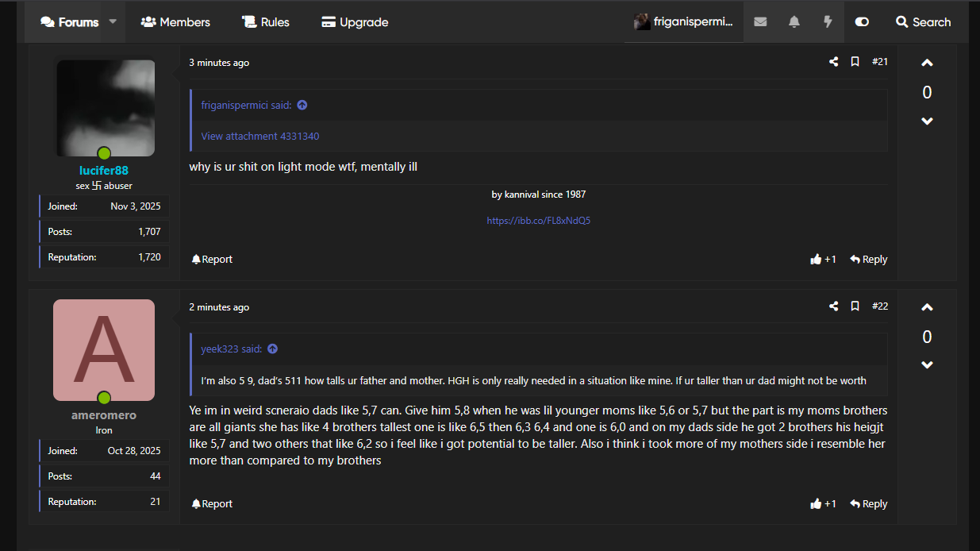Report lucifer88's post
The height and width of the screenshot is (551, 980).
pos(212,260)
